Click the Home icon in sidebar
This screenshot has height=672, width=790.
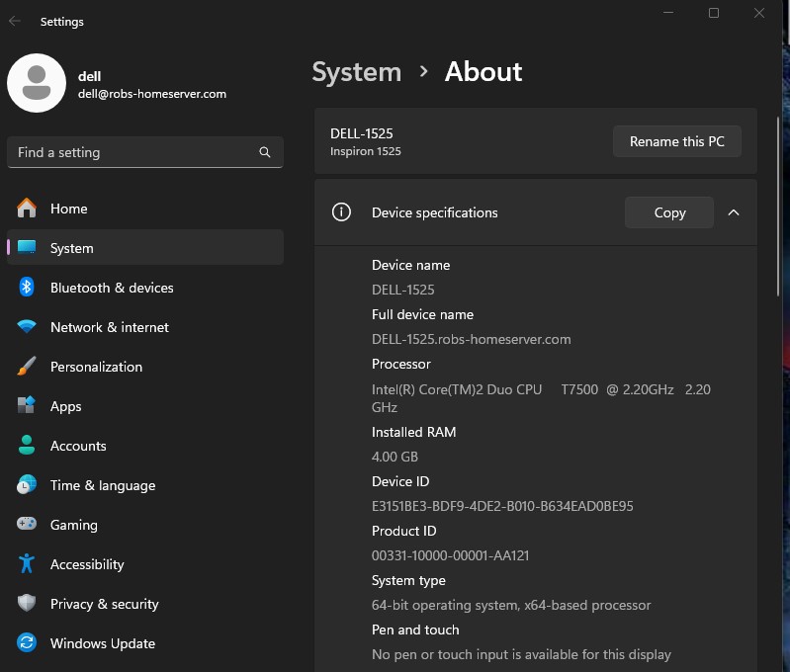(28, 209)
